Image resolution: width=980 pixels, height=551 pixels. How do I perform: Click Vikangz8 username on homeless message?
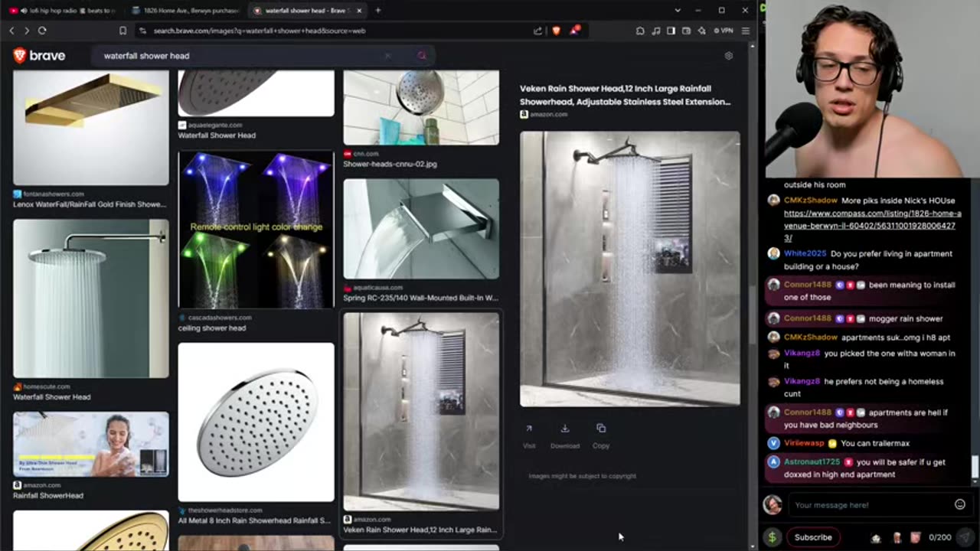tap(802, 381)
